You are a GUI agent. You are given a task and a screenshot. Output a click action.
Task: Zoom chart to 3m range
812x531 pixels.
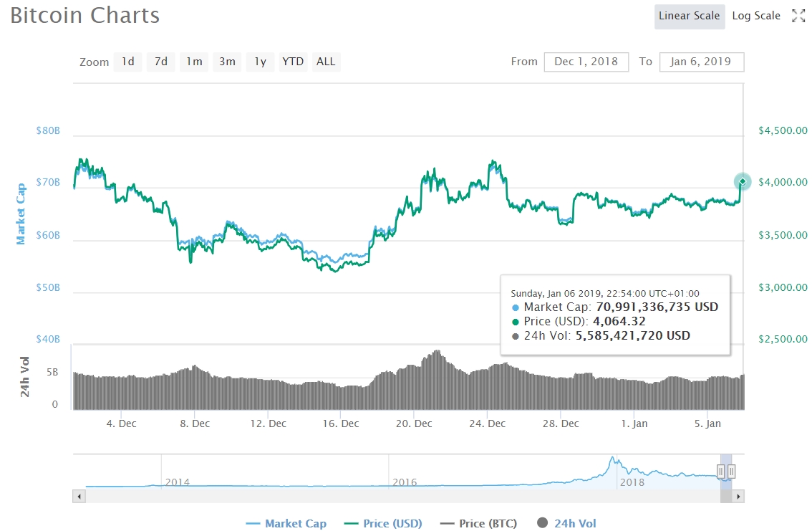(226, 62)
